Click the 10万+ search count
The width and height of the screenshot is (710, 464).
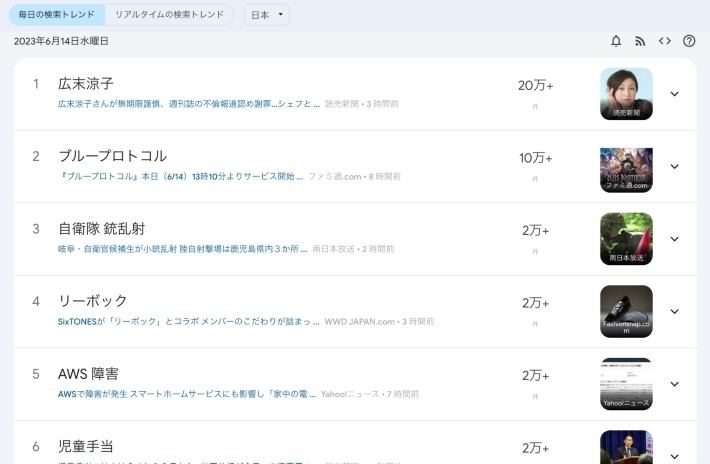pos(535,158)
